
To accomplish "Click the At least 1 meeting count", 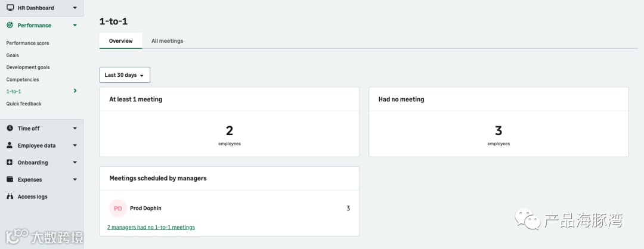I will click(x=230, y=130).
